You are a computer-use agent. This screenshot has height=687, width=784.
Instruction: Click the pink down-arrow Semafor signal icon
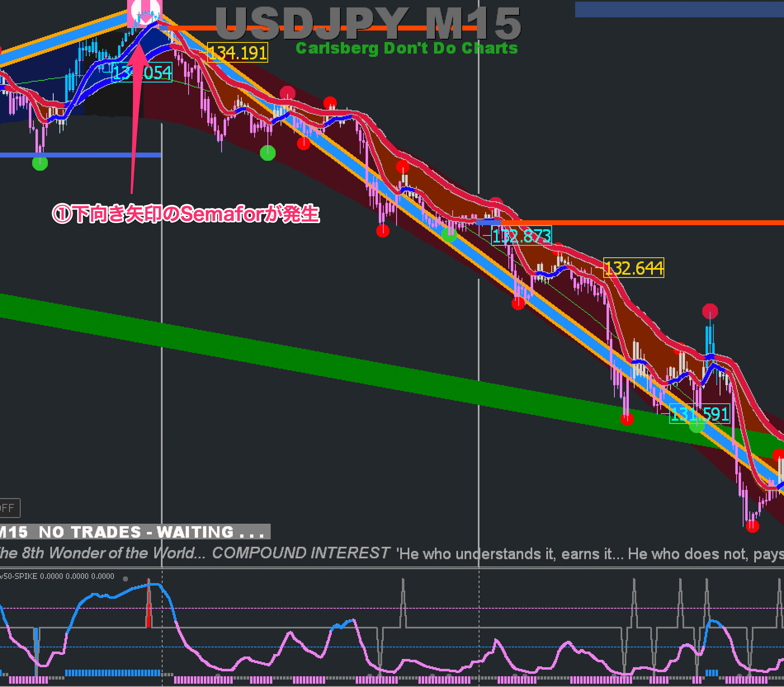click(x=145, y=13)
